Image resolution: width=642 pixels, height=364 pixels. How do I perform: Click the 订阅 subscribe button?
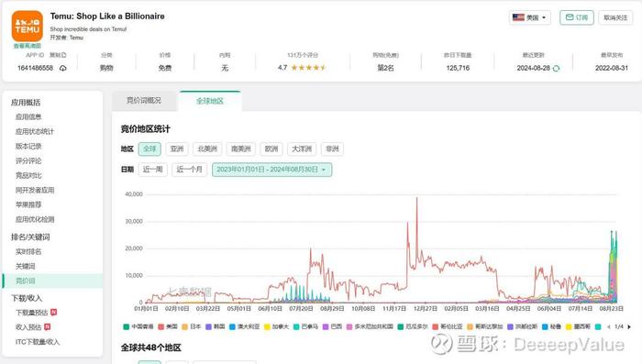pyautogui.click(x=577, y=17)
